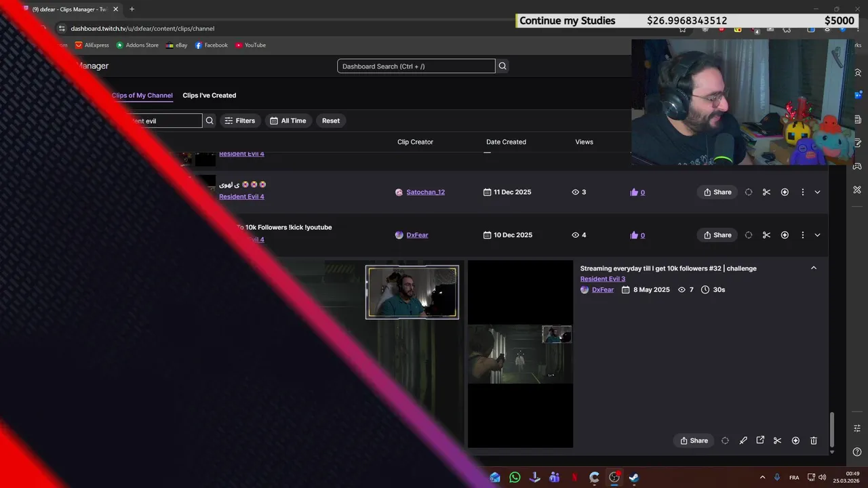The height and width of the screenshot is (488, 868).
Task: Open the Satochan_12 creator link
Action: (x=426, y=192)
